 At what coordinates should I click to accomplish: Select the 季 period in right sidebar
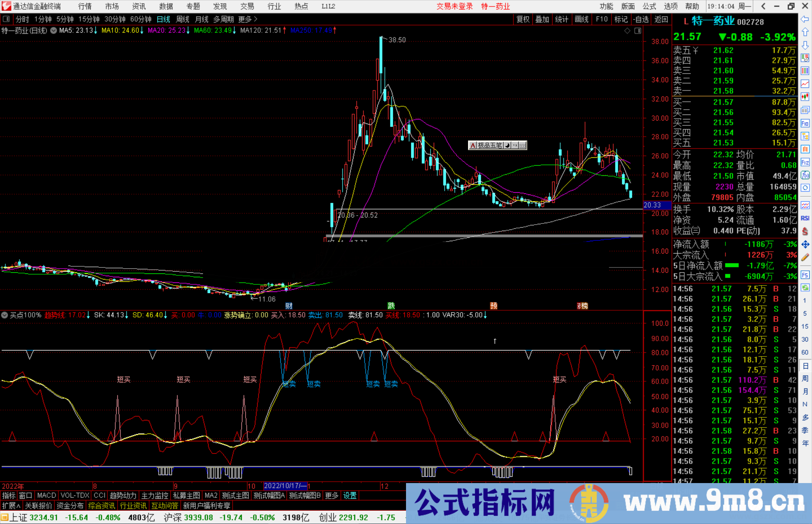805,430
